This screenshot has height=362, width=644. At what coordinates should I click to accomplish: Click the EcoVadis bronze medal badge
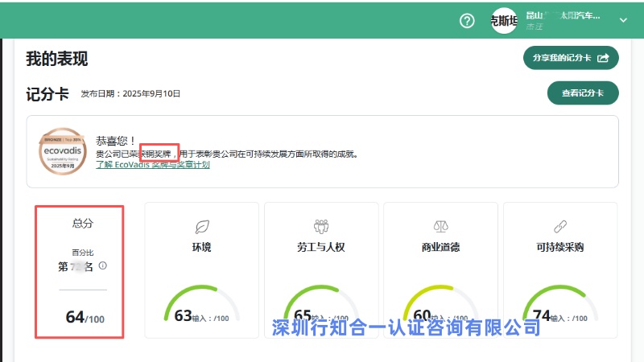coord(62,150)
